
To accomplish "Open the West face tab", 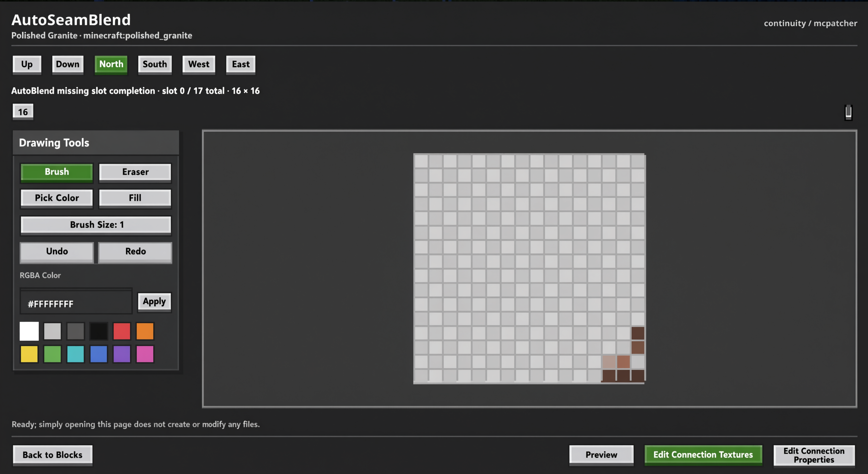I will (x=199, y=64).
